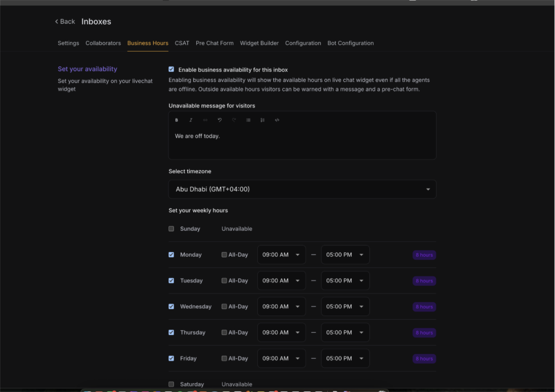
Task: Insert link in unavailable message
Action: point(205,120)
